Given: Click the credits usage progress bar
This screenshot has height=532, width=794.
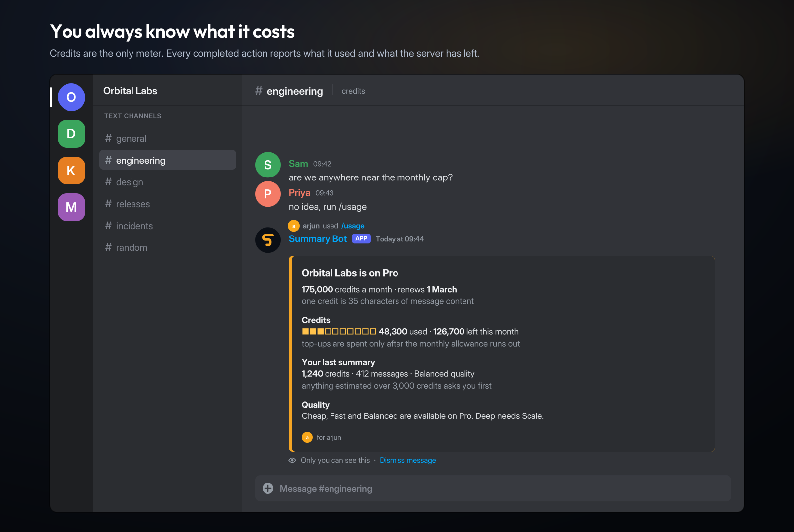Looking at the screenshot, I should point(339,331).
